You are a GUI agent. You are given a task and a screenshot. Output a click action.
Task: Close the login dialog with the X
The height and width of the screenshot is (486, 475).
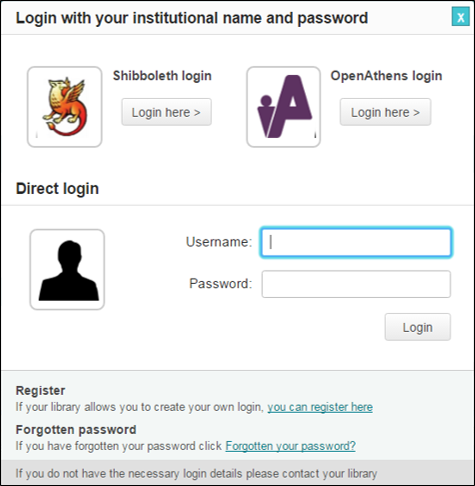(461, 17)
